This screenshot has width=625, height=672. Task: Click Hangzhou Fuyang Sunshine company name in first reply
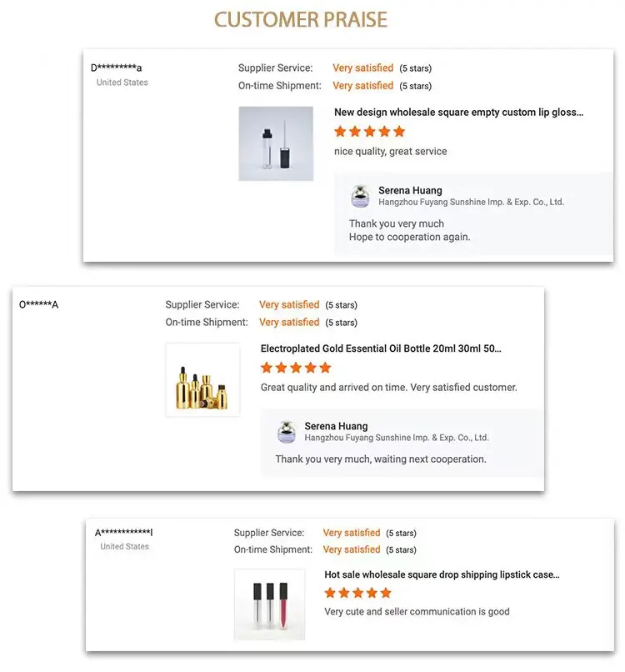(471, 202)
